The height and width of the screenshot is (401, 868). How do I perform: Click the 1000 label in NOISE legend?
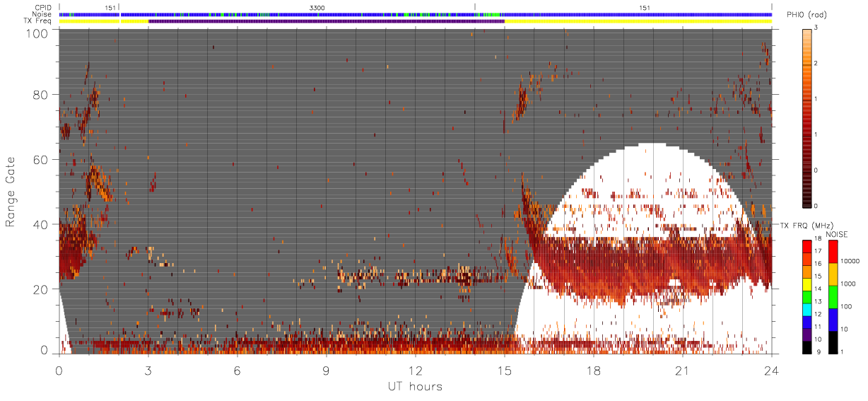pyautogui.click(x=849, y=283)
